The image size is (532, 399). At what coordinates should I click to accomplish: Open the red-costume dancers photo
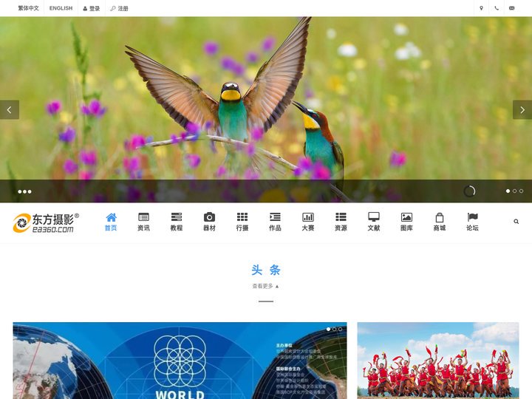point(438,361)
